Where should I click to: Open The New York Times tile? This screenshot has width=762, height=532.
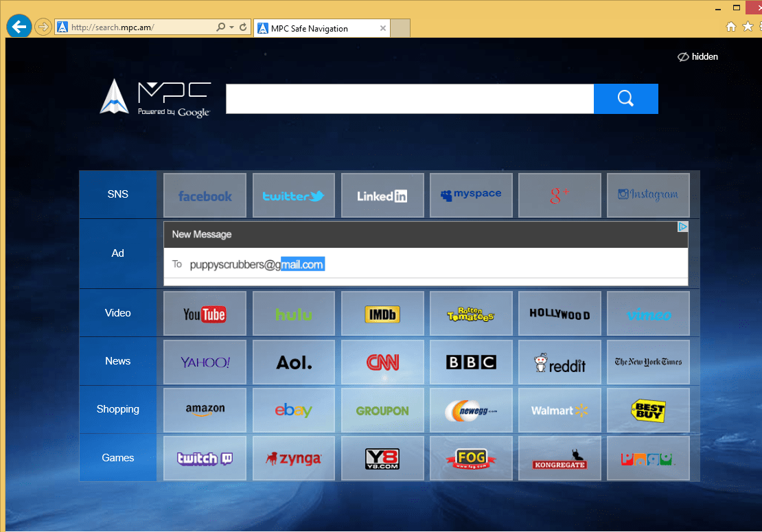pos(648,362)
